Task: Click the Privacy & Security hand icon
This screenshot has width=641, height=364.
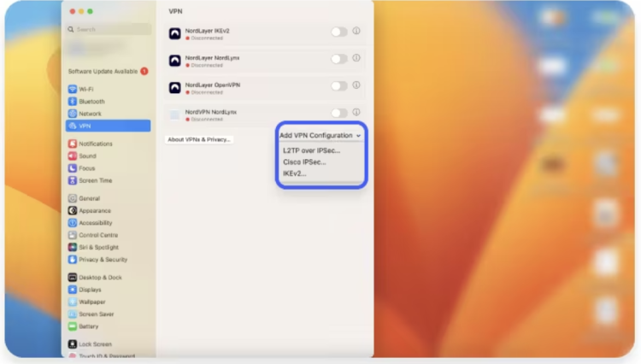Action: (73, 260)
